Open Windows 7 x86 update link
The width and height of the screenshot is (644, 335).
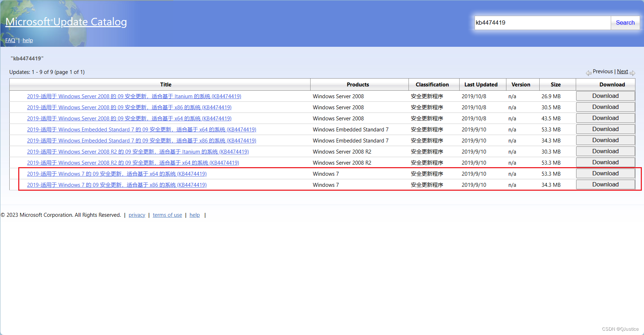coord(117,185)
